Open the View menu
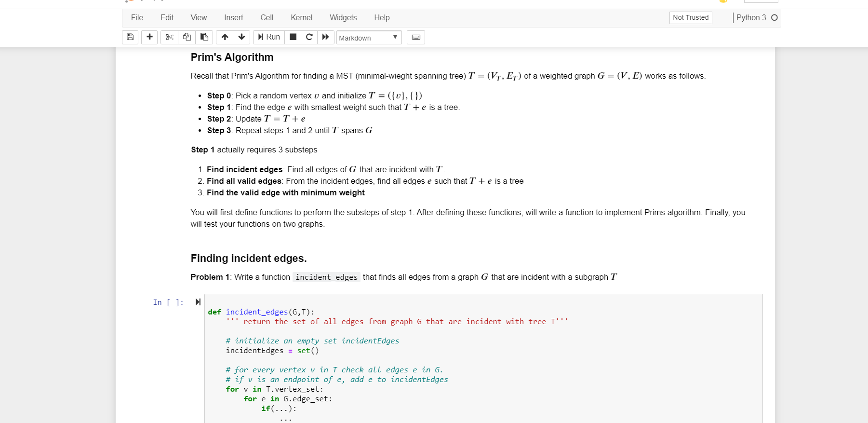Viewport: 868px width, 423px height. tap(199, 18)
